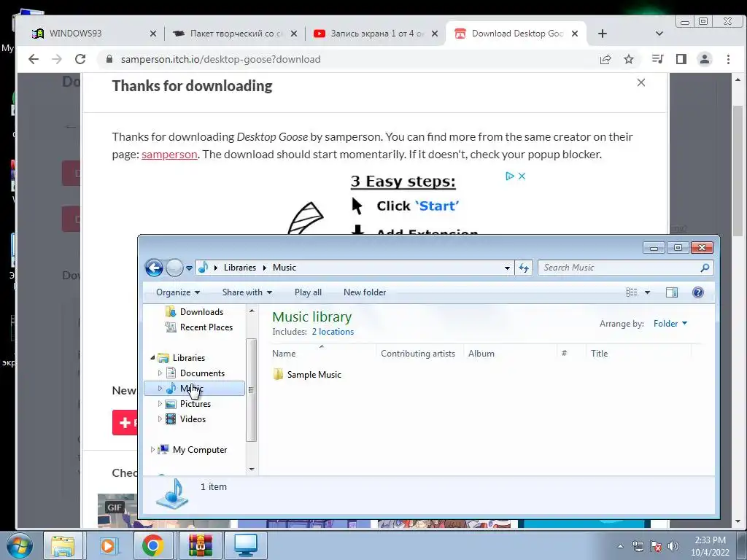Open the Share with menu
Viewport: 747px width, 560px height.
click(x=247, y=292)
